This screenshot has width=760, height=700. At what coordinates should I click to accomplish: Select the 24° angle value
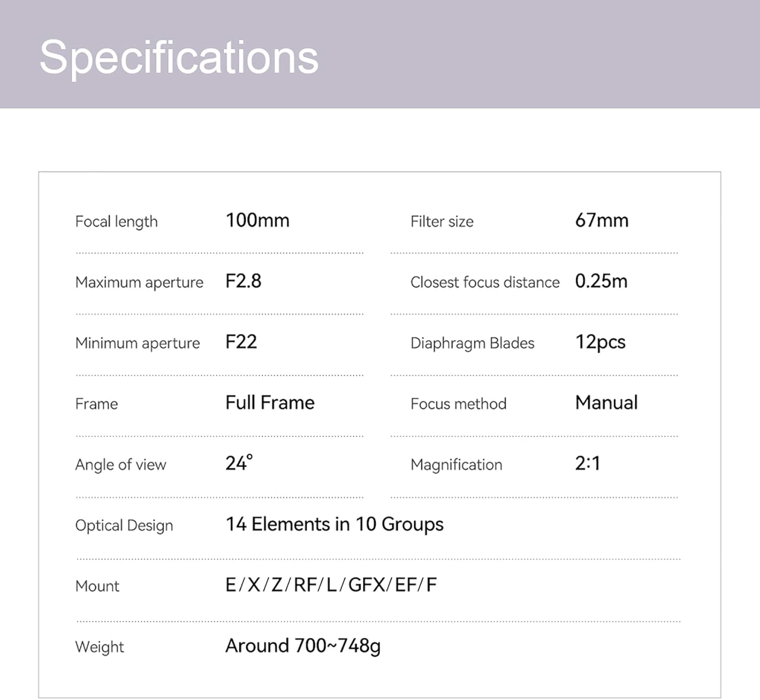(x=239, y=463)
